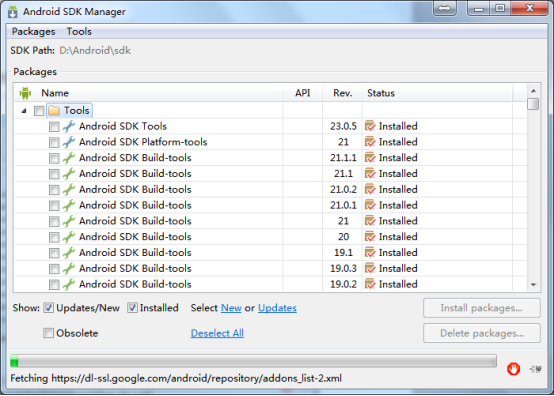Click the Install packages button

[482, 308]
